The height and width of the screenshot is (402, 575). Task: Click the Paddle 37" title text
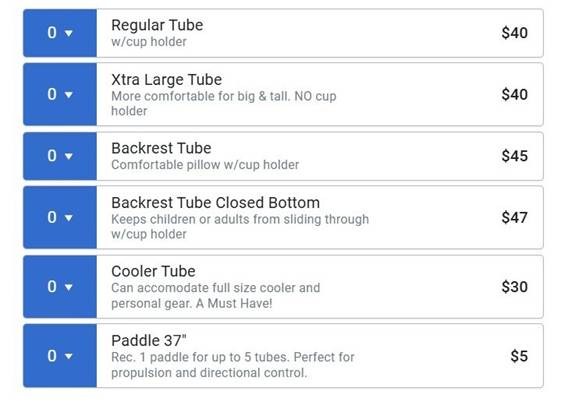click(x=149, y=340)
